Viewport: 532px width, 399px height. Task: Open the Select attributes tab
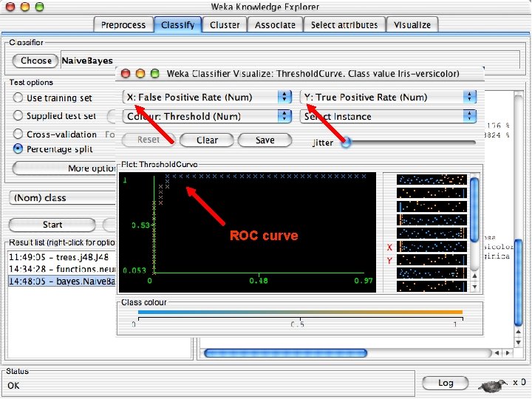(344, 25)
